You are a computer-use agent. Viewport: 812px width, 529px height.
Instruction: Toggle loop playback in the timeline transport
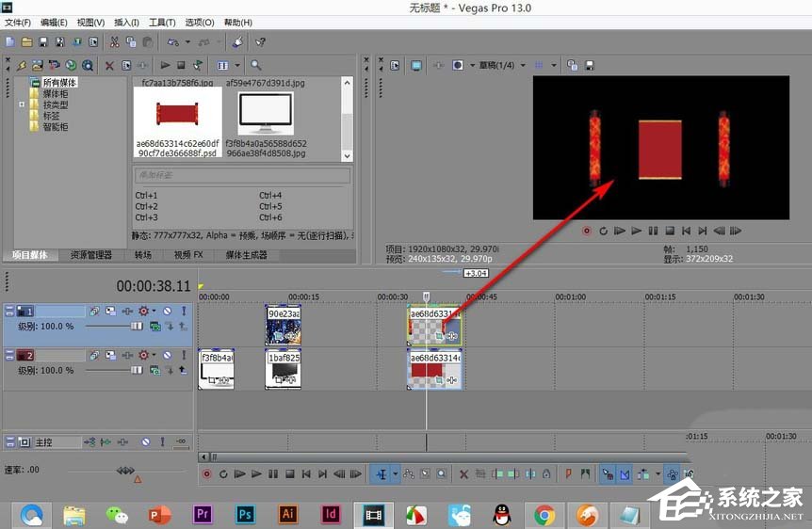pos(223,474)
